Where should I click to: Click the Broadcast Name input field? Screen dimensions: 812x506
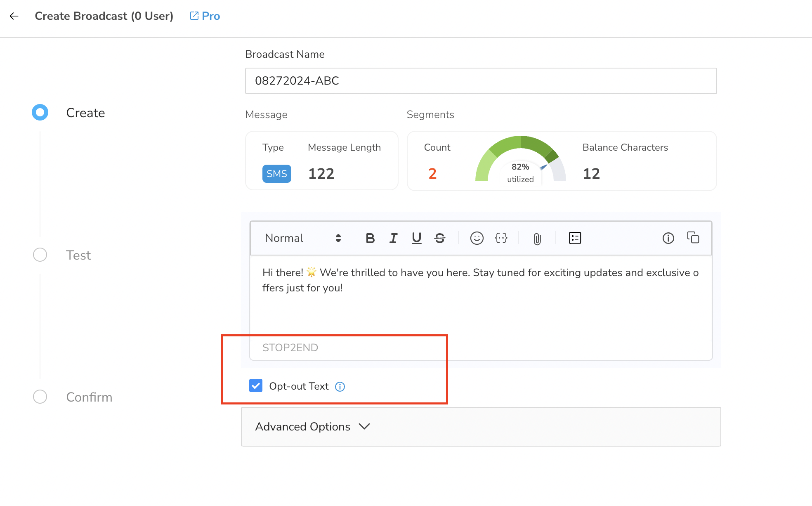[x=481, y=81]
